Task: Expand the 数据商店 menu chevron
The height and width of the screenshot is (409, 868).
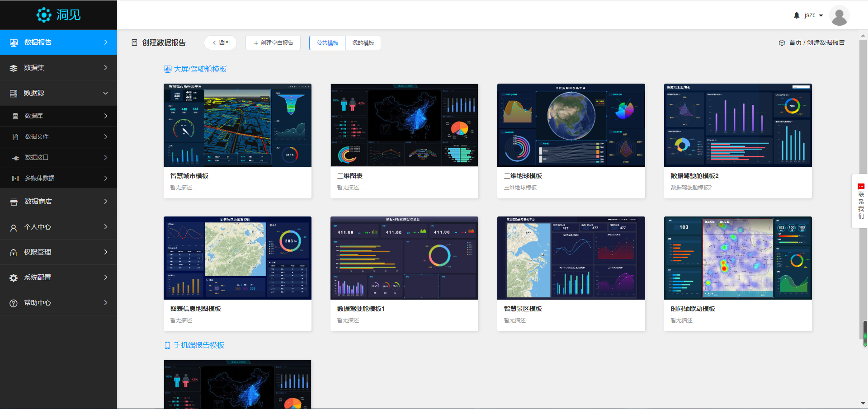Action: 106,202
